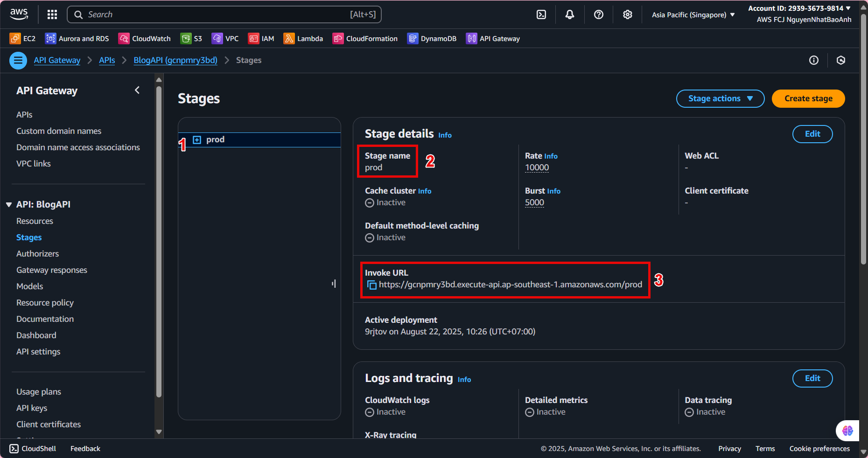Image resolution: width=868 pixels, height=458 pixels.
Task: Open the AWS services grid menu
Action: coord(52,14)
